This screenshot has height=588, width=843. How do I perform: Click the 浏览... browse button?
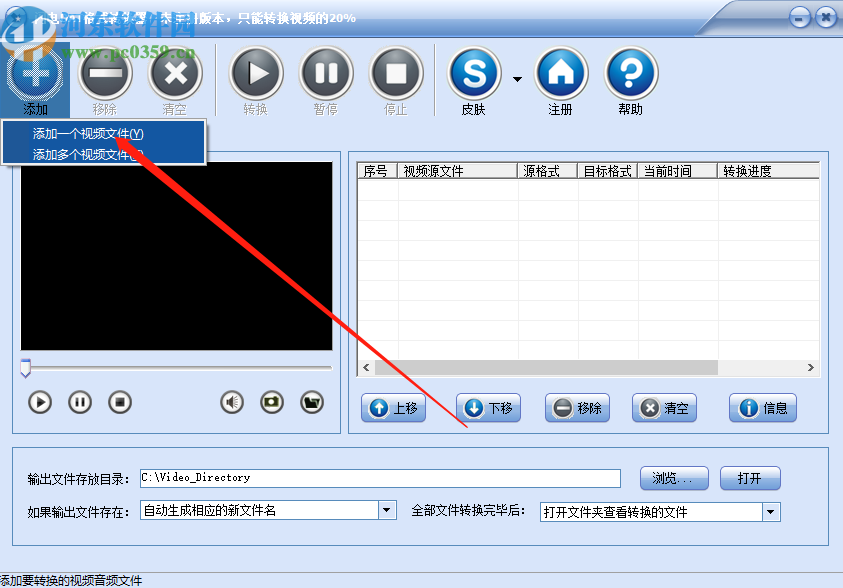(x=674, y=478)
